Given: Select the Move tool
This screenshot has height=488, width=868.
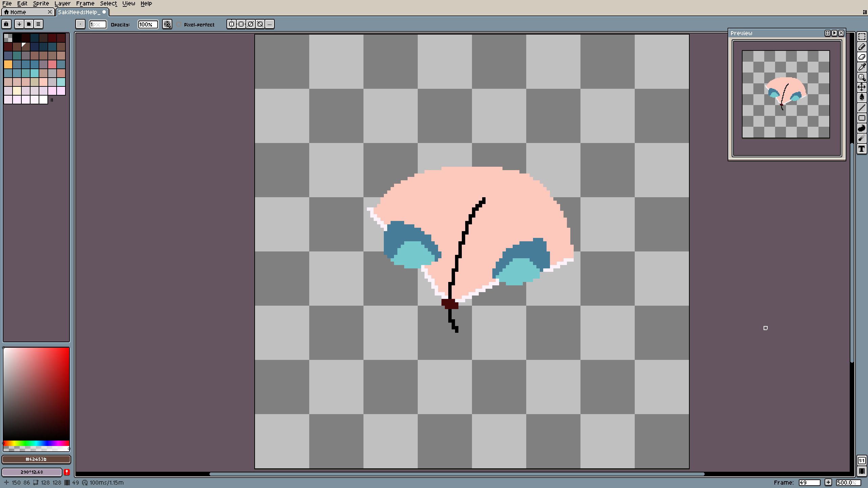Looking at the screenshot, I should click(862, 87).
